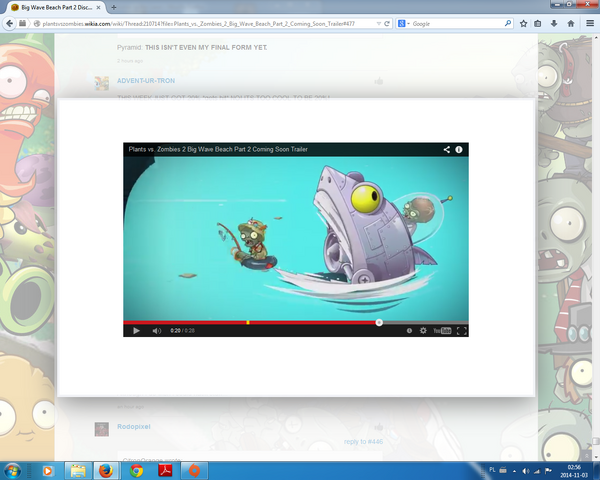Open a new browser tab
This screenshot has height=480, width=600.
click(x=114, y=7)
